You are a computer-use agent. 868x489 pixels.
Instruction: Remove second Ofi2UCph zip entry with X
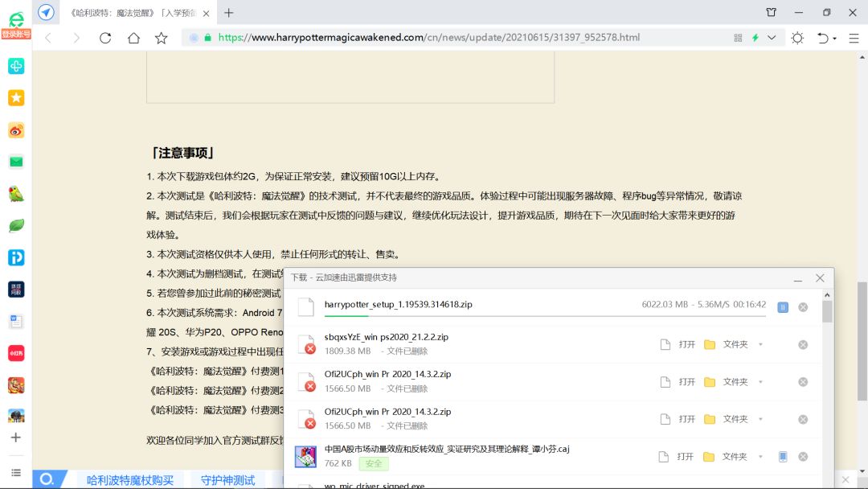pyautogui.click(x=803, y=419)
